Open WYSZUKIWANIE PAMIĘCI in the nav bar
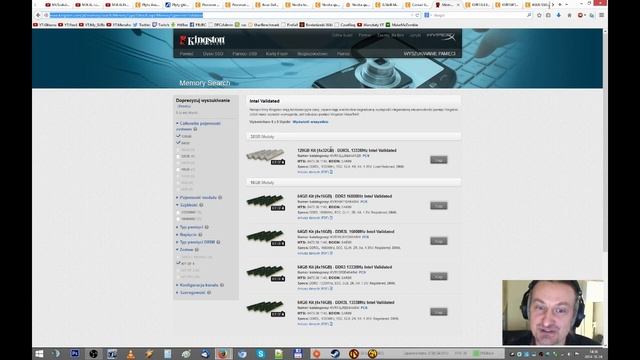 430,53
